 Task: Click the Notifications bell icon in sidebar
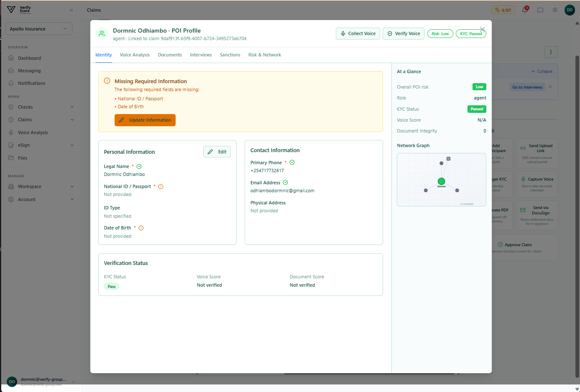click(x=11, y=83)
